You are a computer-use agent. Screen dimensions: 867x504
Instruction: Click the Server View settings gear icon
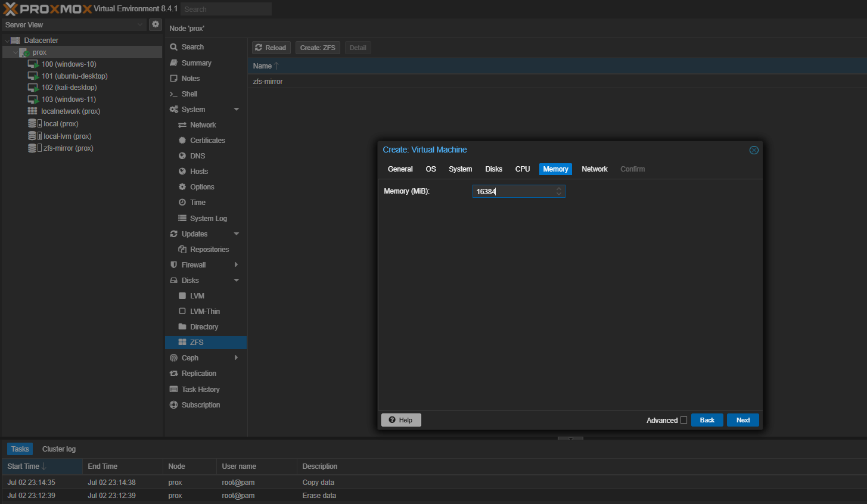point(156,24)
